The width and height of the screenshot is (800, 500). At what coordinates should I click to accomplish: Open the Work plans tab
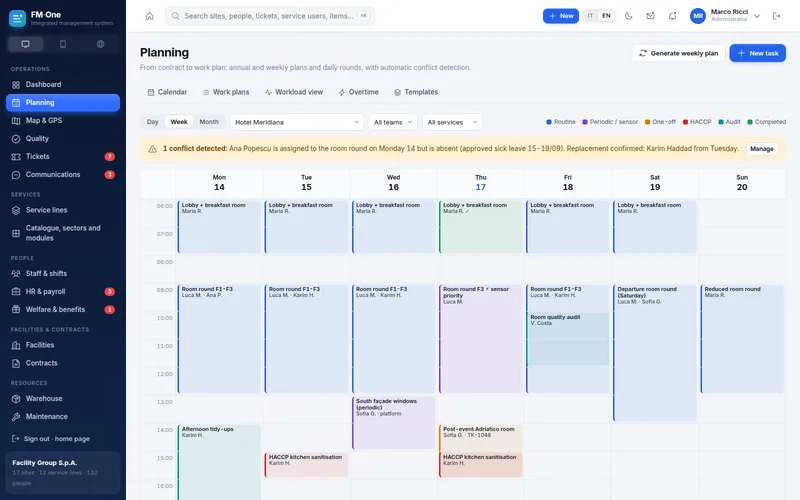(226, 92)
